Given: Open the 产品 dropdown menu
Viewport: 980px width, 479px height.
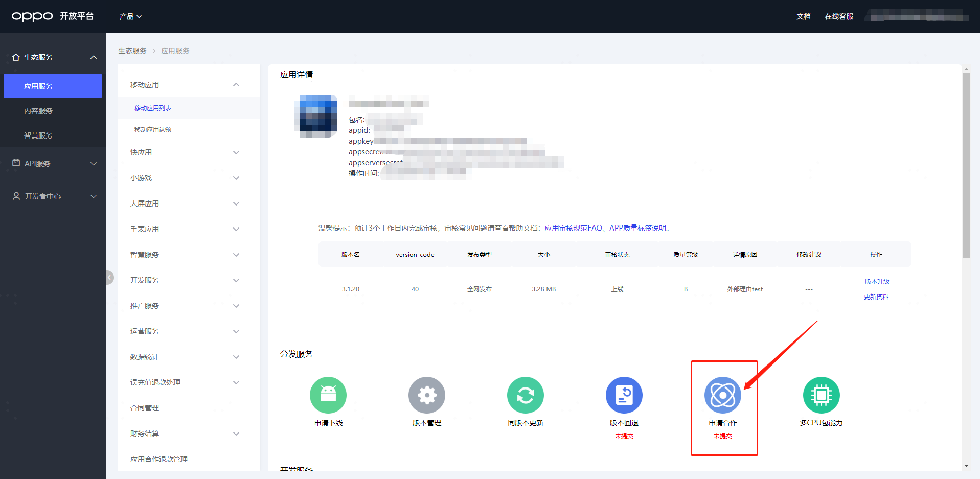Looking at the screenshot, I should click(x=130, y=16).
